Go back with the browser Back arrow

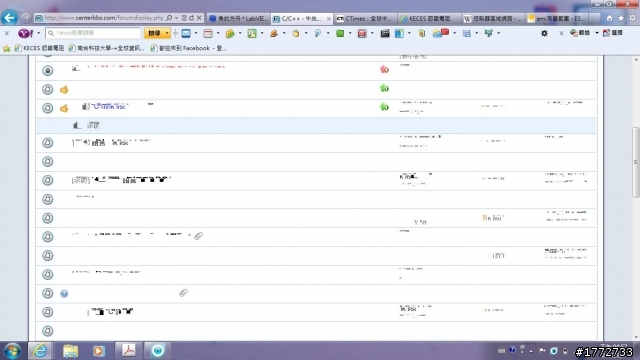(x=9, y=18)
